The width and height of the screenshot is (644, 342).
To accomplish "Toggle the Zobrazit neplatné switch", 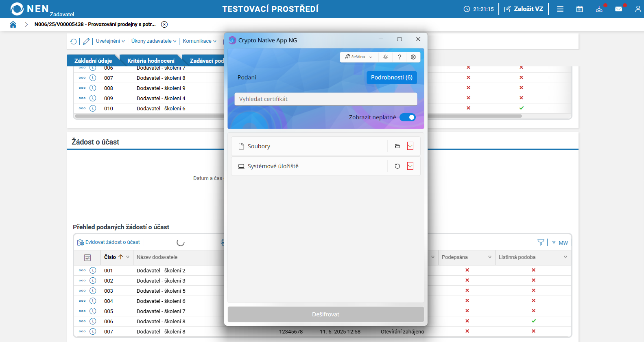I will click(408, 117).
